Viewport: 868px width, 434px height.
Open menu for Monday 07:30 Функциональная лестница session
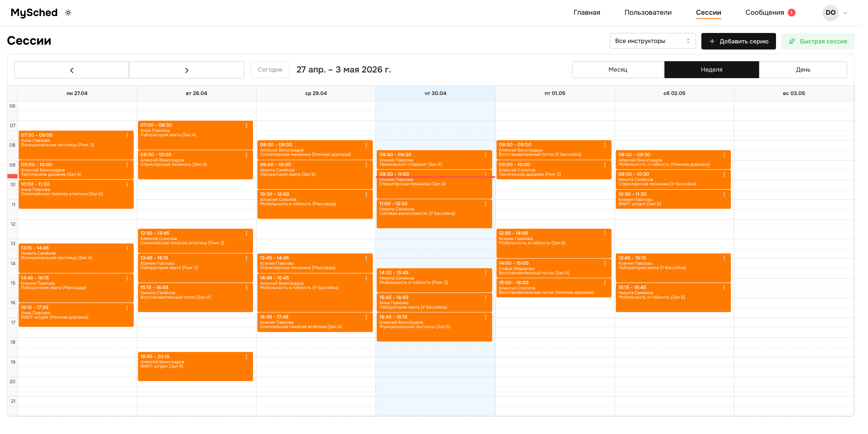tap(127, 135)
